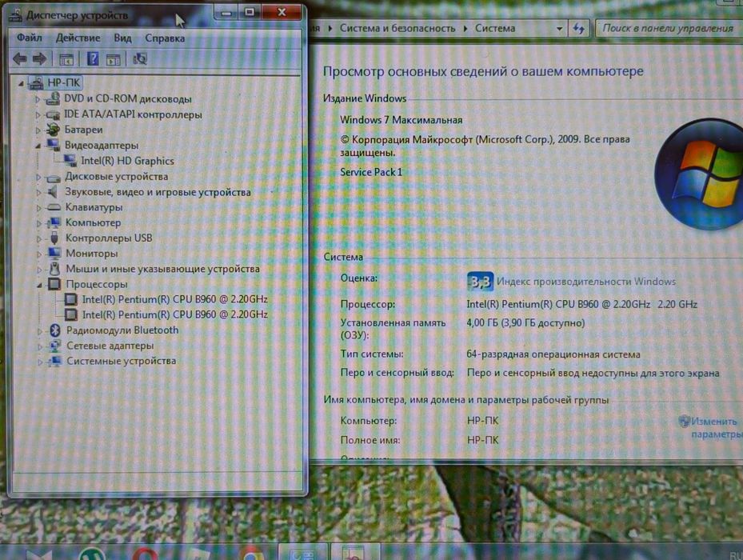The height and width of the screenshot is (560, 743).
Task: Click the Мыши и иные указывающие устройства icon
Action: 54,268
